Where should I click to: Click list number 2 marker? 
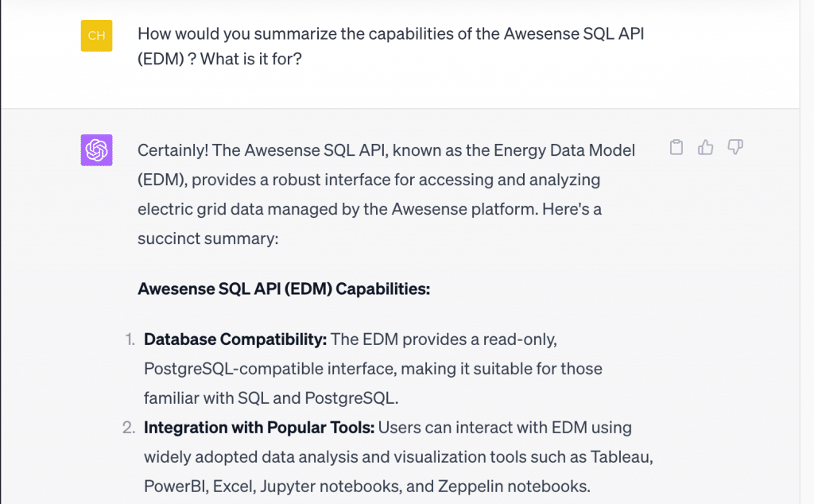pos(129,428)
